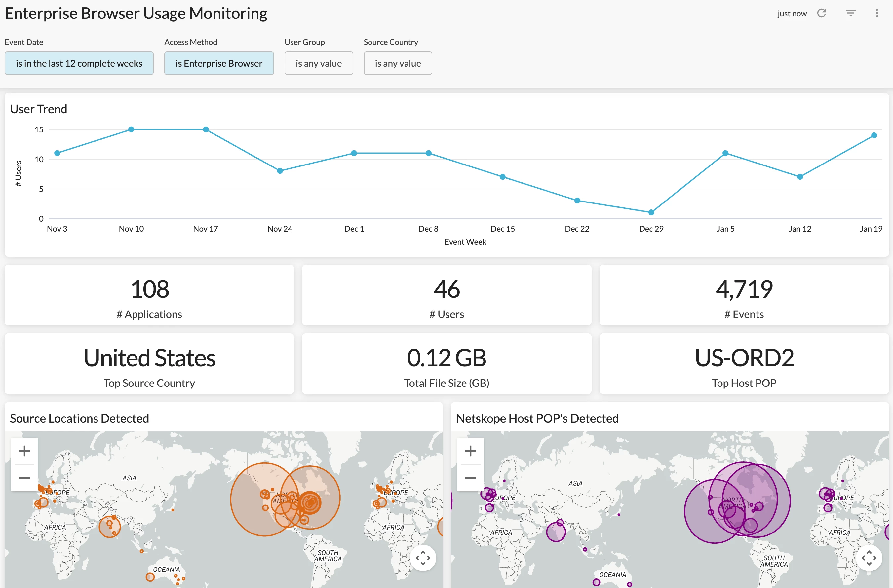Open the three-dot dashboard actions menu
This screenshot has height=588, width=893.
coord(877,14)
